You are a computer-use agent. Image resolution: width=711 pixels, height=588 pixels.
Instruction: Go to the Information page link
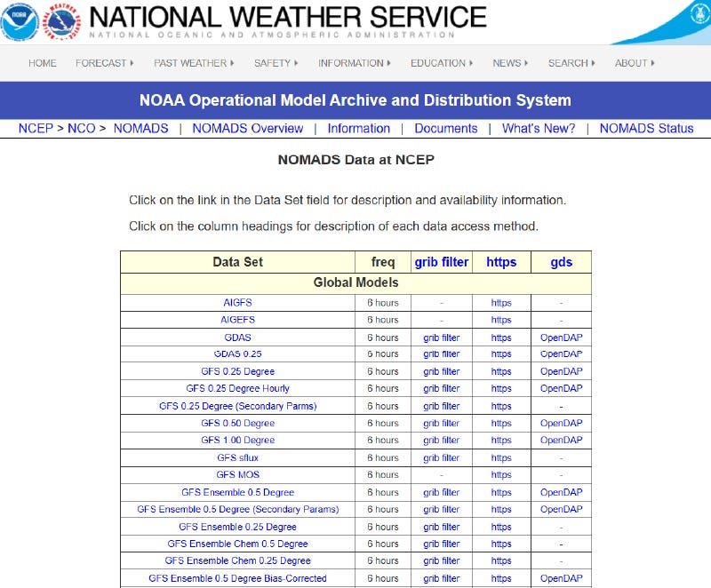click(359, 128)
